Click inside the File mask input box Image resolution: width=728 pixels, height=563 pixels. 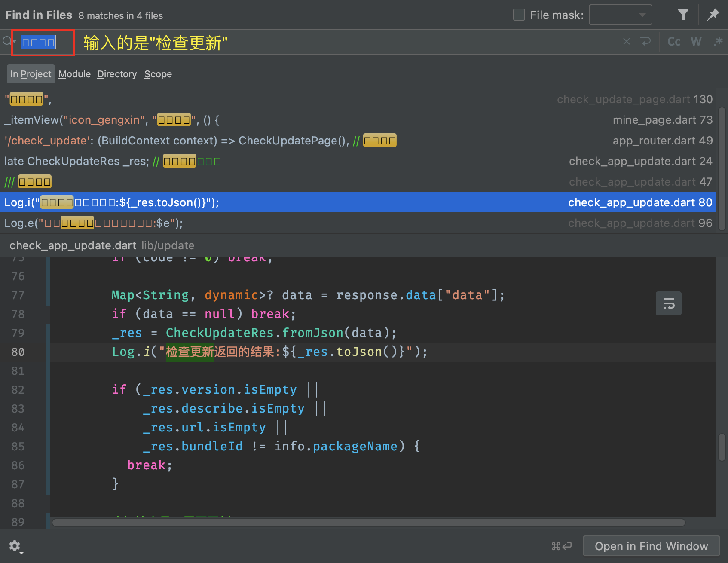pyautogui.click(x=611, y=15)
